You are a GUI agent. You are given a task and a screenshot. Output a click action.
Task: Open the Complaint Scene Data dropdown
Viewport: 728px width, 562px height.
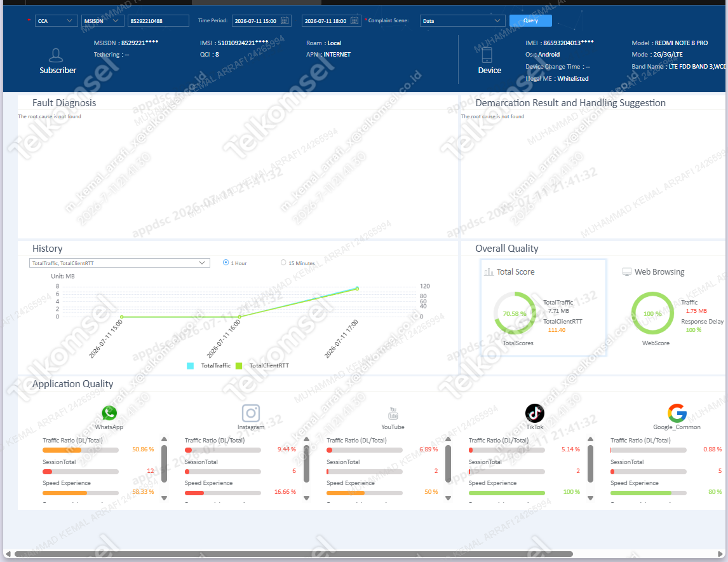coord(462,20)
